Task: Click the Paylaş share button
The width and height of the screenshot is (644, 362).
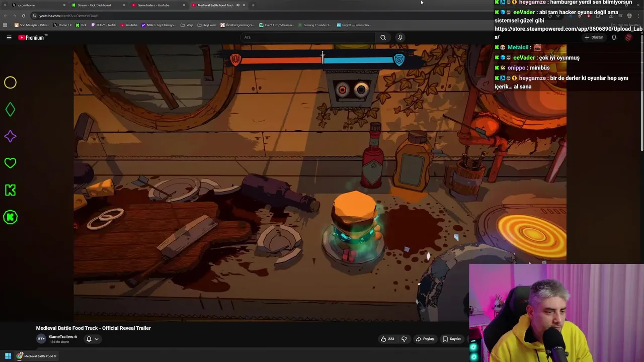Action: pyautogui.click(x=425, y=339)
